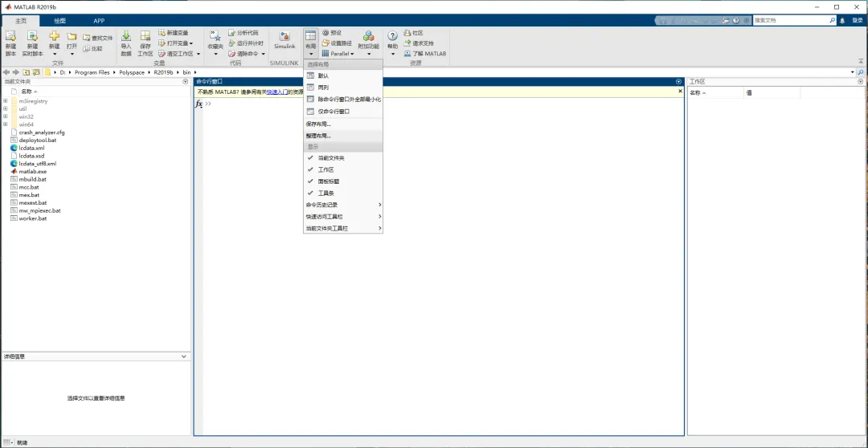Launch Simulink from the toolstrip
Image resolution: width=868 pixels, height=448 pixels.
pos(285,40)
